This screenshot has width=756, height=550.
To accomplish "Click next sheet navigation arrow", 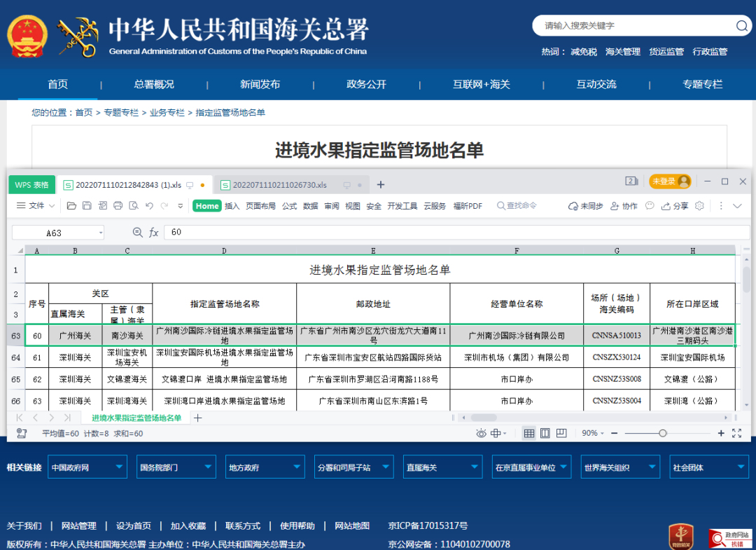I will coord(51,418).
